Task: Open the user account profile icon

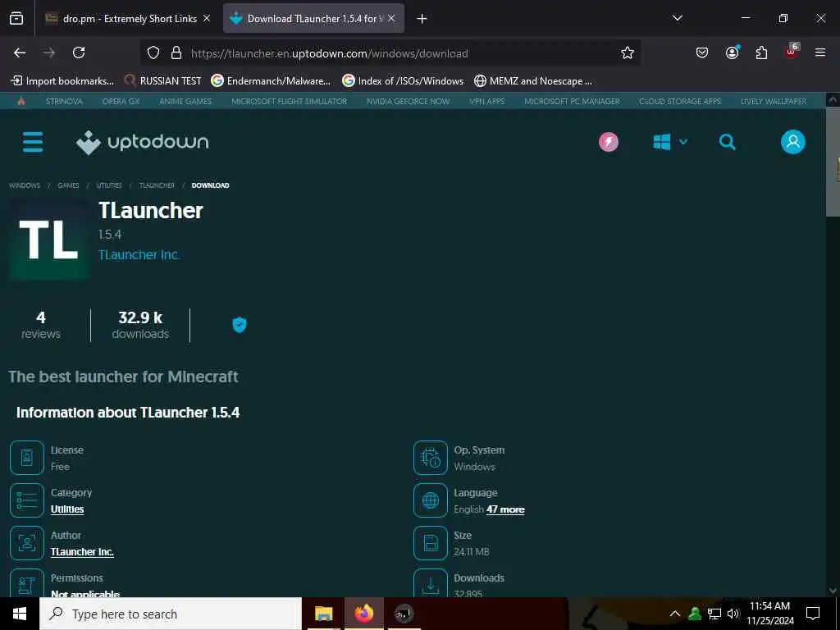Action: pos(793,142)
